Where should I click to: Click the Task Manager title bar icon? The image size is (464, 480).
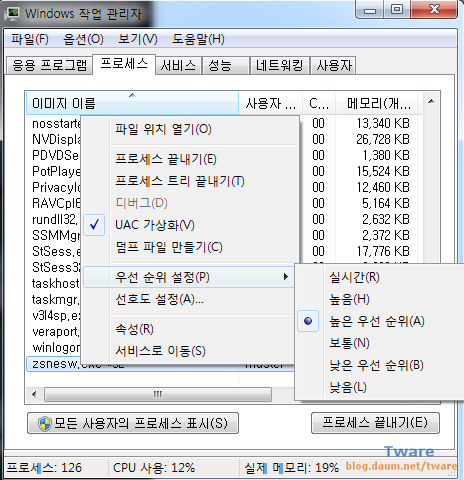(x=13, y=14)
